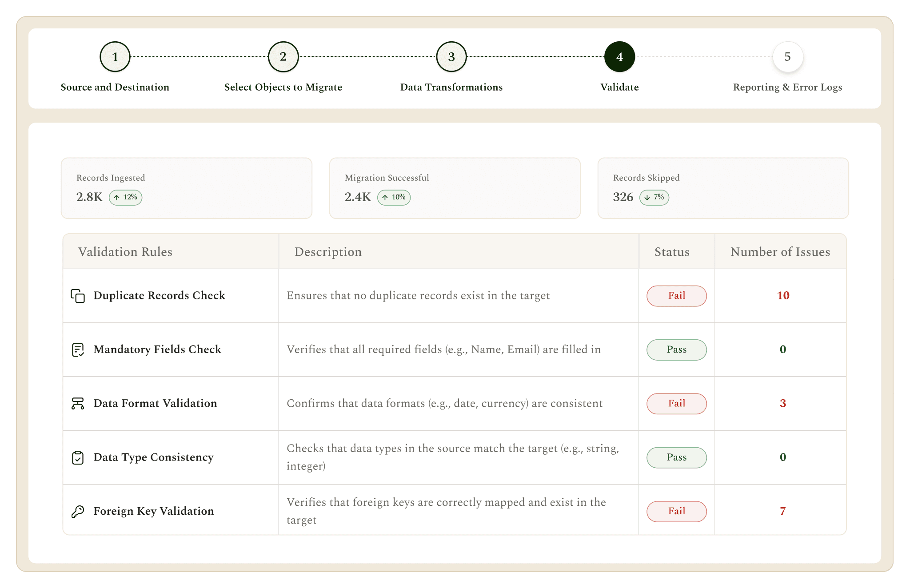Viewport: 910px width, 588px height.
Task: Go to step 3 circle
Action: (x=451, y=57)
